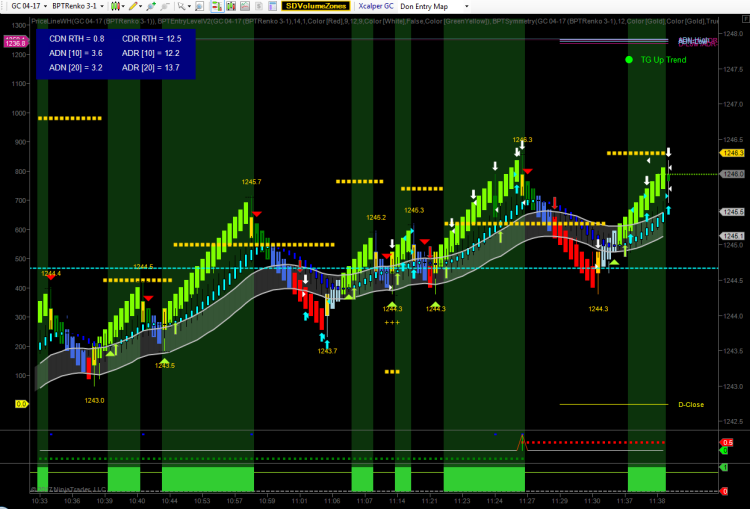Click the 1246.0 price axis marker
This screenshot has height=509, width=750.
pyautogui.click(x=731, y=174)
